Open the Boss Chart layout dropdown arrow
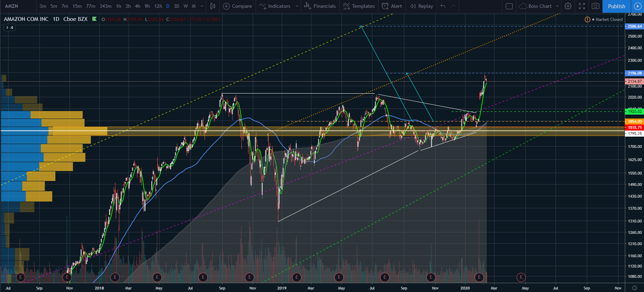Viewport: 644px width, 292px height. point(557,6)
